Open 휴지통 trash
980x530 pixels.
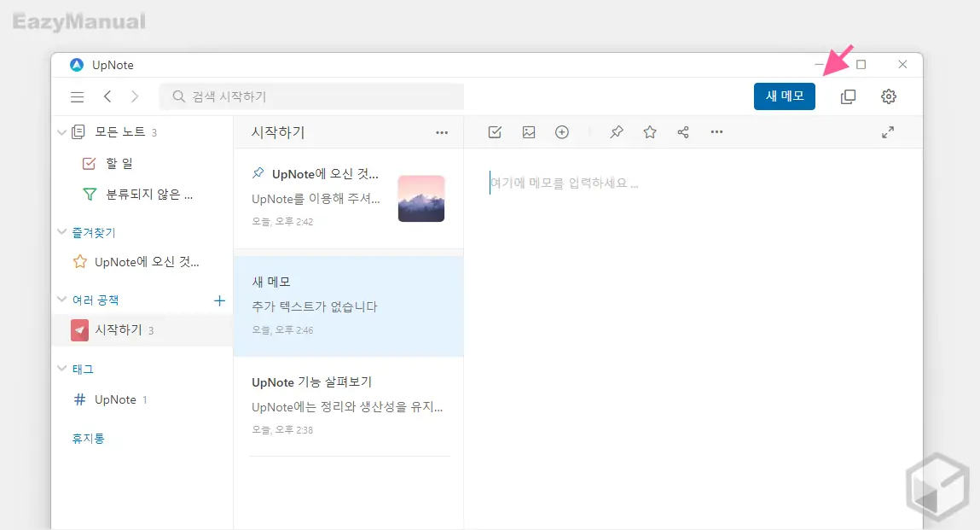point(88,438)
